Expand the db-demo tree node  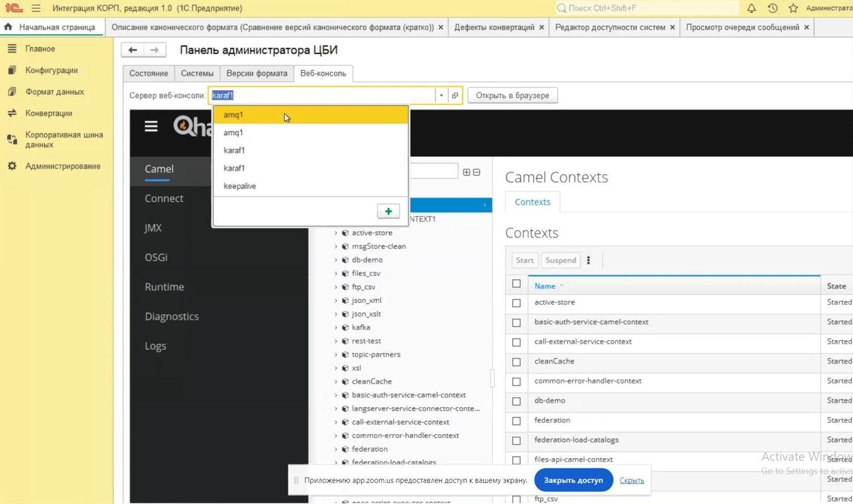pyautogui.click(x=336, y=260)
